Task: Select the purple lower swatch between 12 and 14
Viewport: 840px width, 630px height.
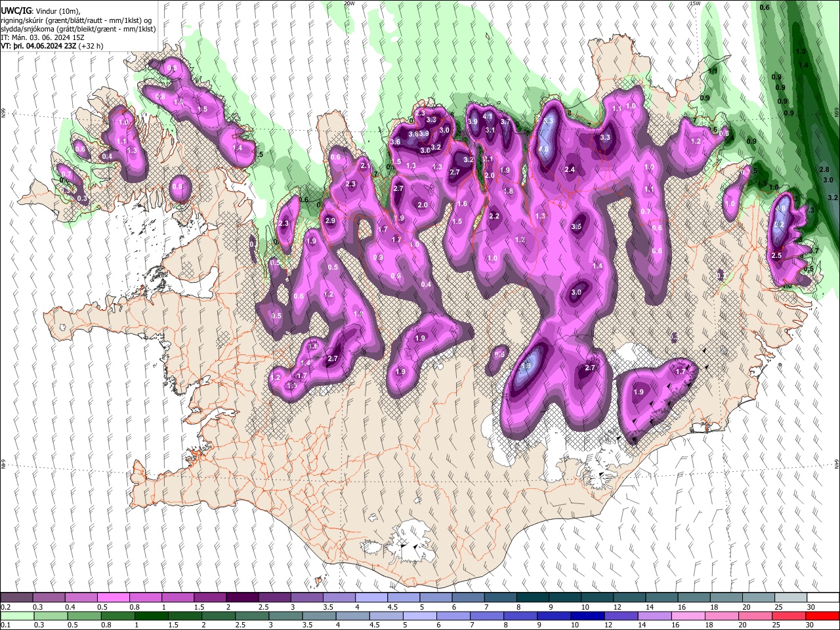Action: pos(621,616)
